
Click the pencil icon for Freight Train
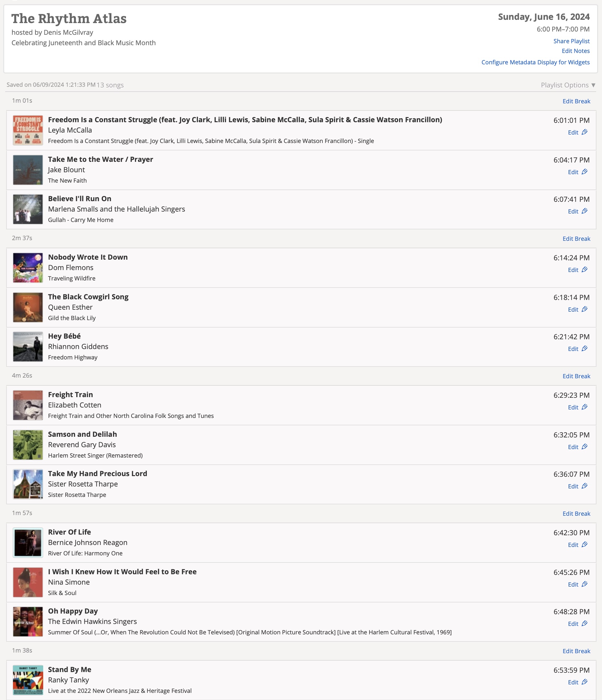(x=584, y=407)
